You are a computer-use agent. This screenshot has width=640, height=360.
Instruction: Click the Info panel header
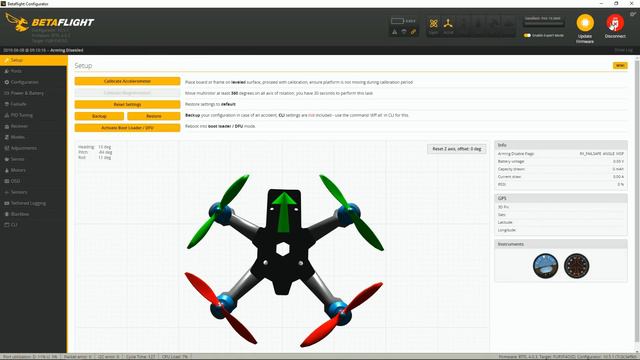561,145
